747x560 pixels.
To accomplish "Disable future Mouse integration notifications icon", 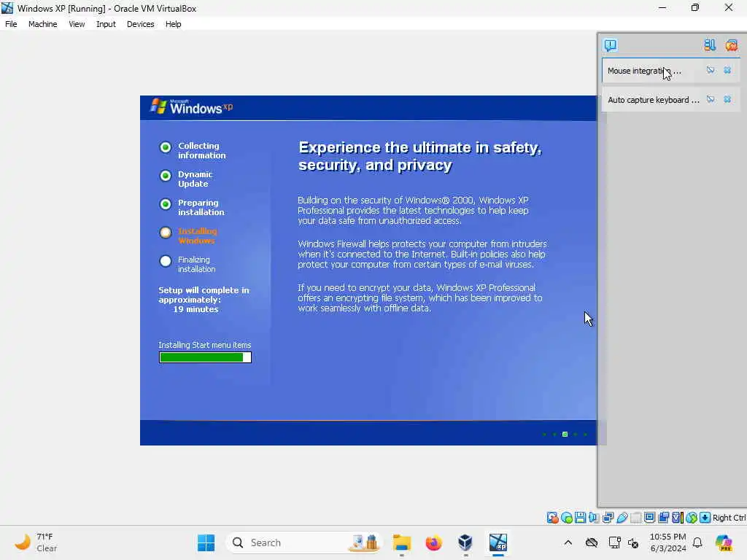I will [711, 71].
